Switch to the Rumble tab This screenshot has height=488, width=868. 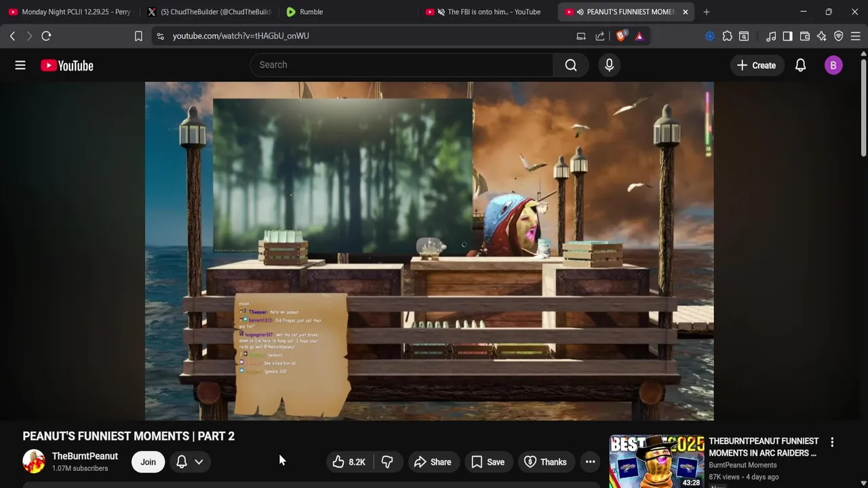coord(349,12)
